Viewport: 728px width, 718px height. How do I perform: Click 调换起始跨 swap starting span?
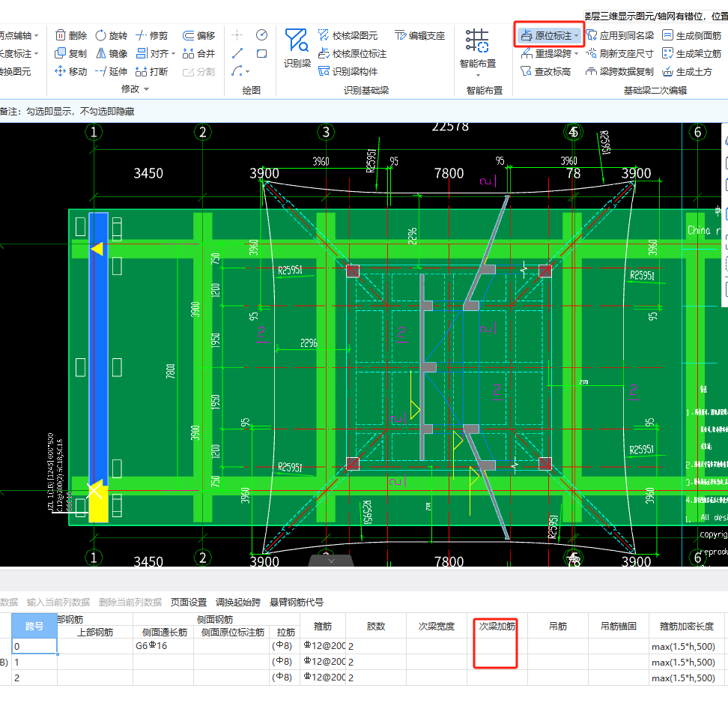coord(238,603)
